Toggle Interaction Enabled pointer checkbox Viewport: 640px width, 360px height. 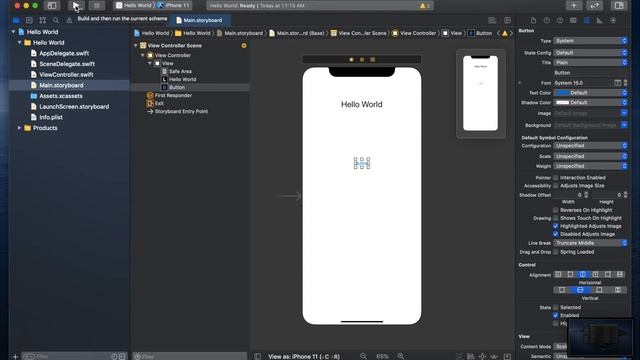[x=556, y=178]
